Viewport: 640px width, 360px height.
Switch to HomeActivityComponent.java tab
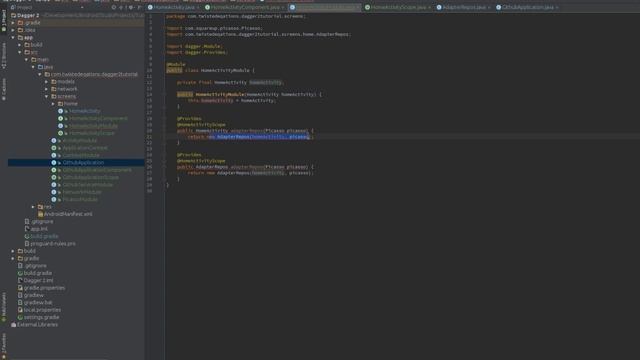245,7
